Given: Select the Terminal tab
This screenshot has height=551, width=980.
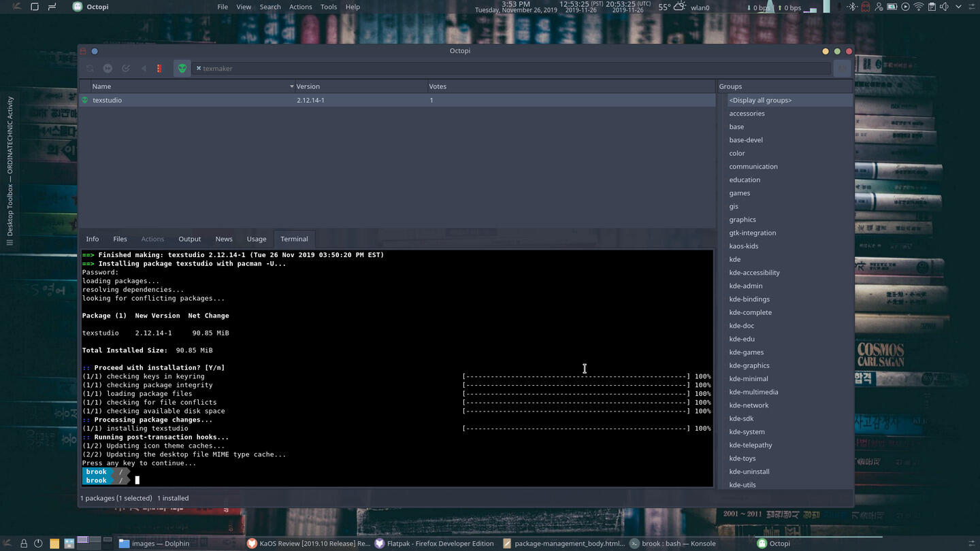Looking at the screenshot, I should pos(294,239).
